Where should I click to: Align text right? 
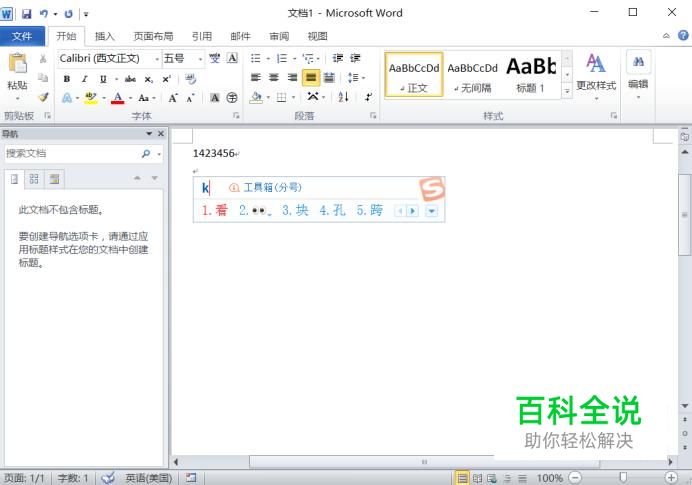(292, 78)
